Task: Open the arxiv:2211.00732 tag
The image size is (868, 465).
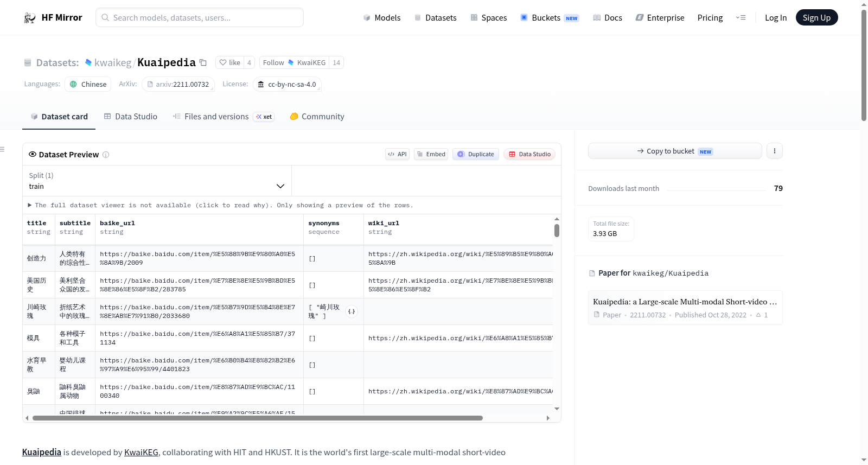Action: coord(178,84)
